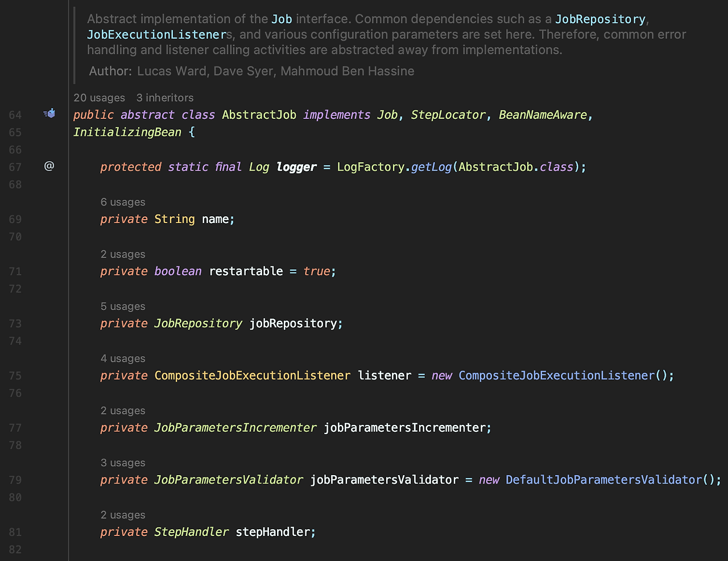Click line number 67 to set a breakpoint
This screenshot has width=728, height=561.
[15, 166]
